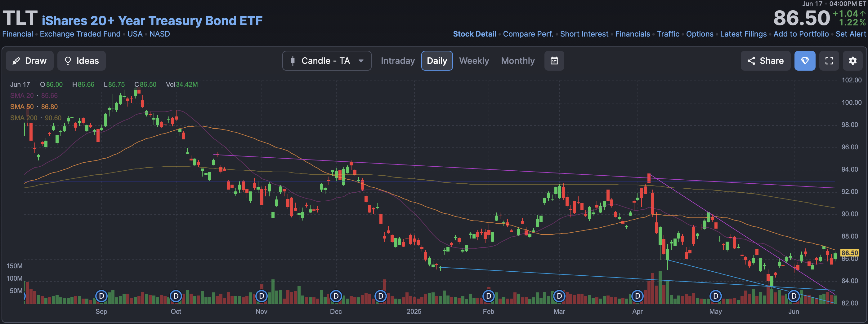Click Set Alert link
The width and height of the screenshot is (868, 324).
[851, 34]
